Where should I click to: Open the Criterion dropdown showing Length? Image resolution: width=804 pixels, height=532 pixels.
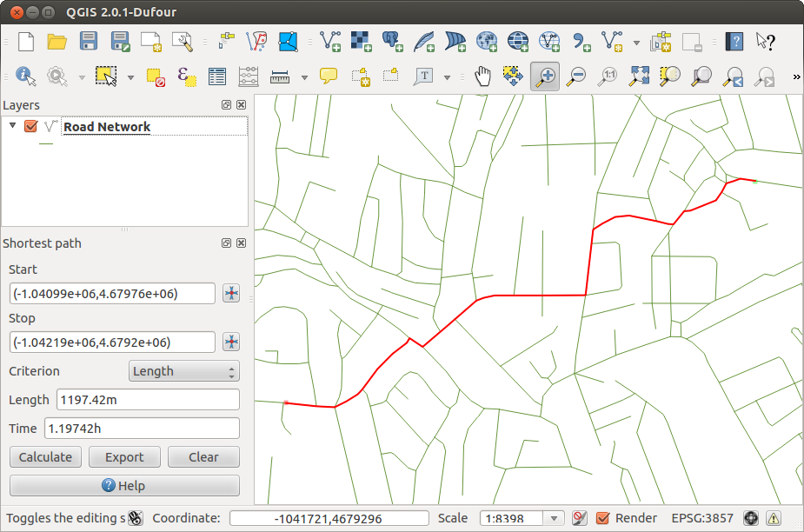(183, 371)
